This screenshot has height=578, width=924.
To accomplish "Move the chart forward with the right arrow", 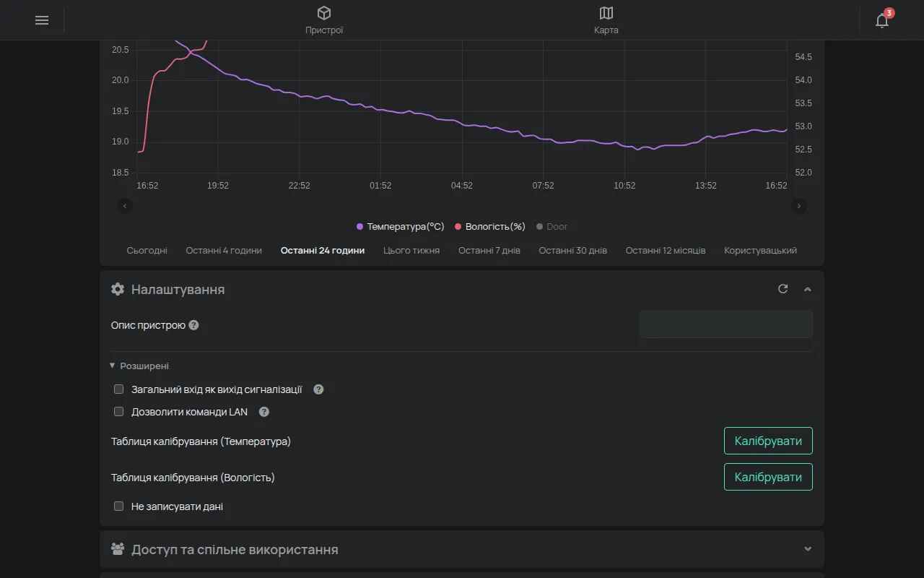I will pyautogui.click(x=799, y=206).
